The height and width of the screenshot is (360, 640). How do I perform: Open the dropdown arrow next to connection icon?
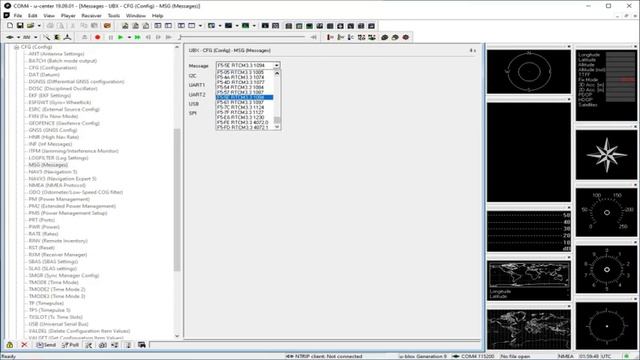[x=18, y=37]
